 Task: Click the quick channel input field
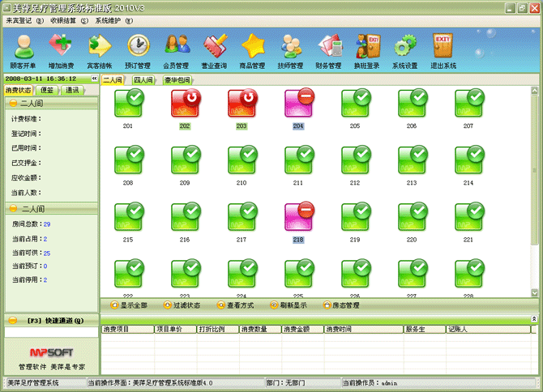[50, 332]
